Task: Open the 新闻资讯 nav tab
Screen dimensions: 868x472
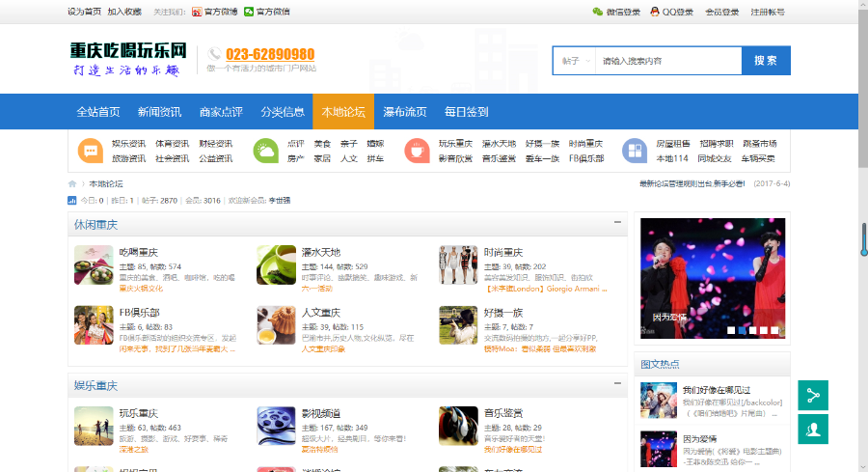Action: 159,112
